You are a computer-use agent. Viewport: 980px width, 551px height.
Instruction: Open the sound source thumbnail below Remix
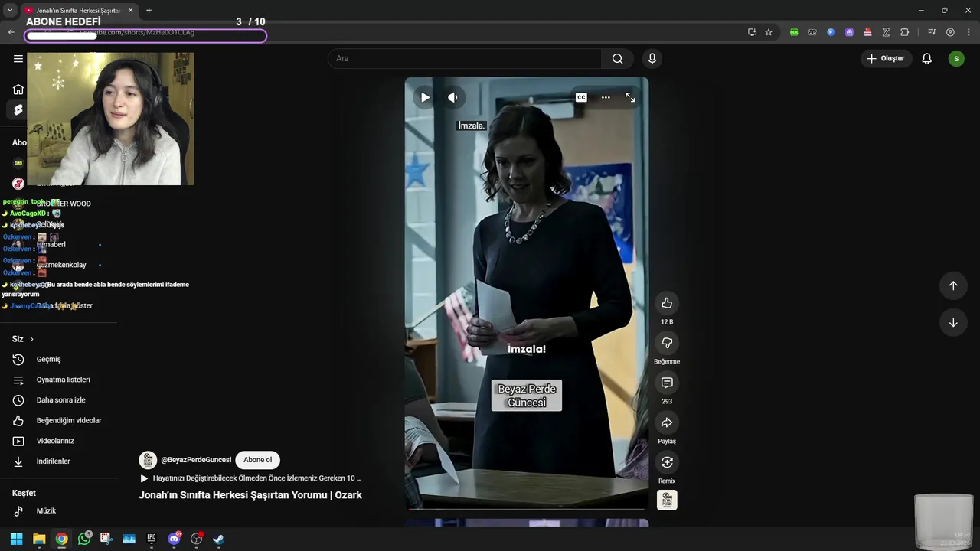click(667, 500)
